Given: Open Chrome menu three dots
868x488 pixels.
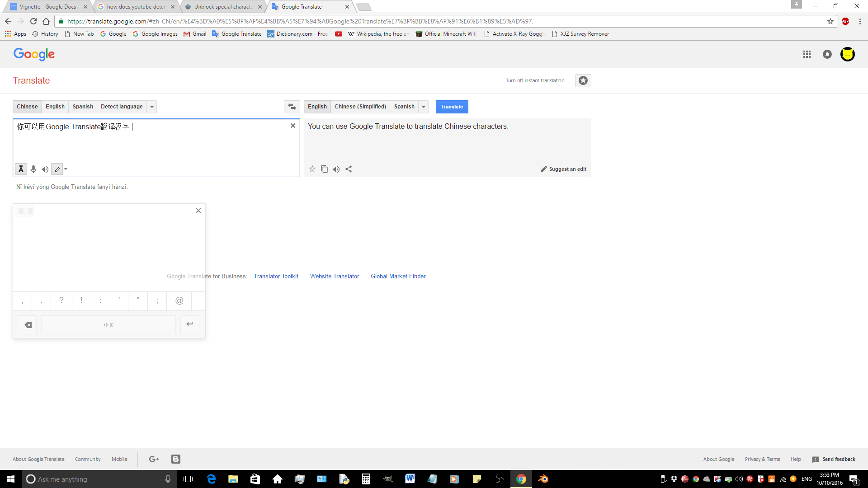Looking at the screenshot, I should [860, 21].
